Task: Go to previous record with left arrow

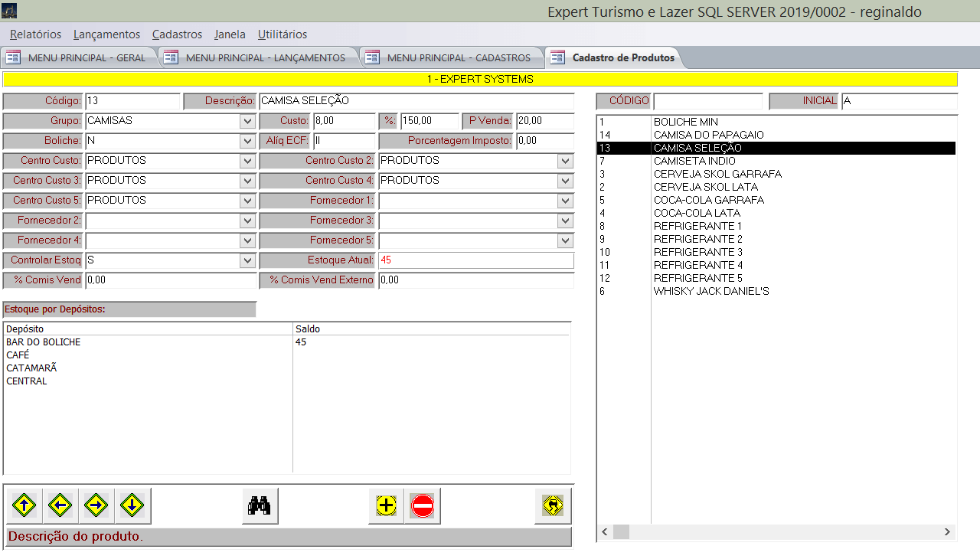Action: (x=60, y=505)
